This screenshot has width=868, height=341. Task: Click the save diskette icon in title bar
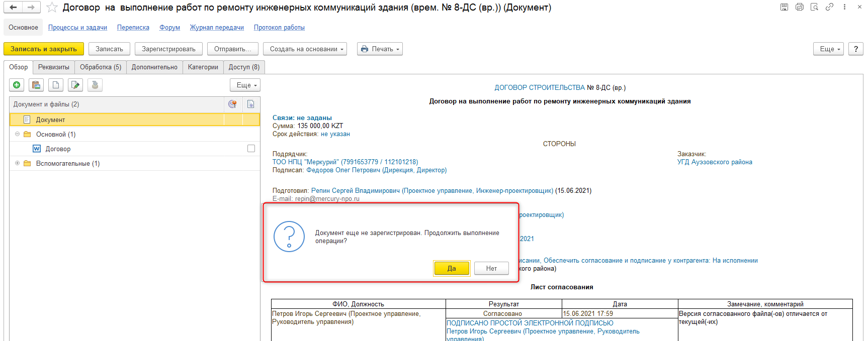tap(784, 7)
